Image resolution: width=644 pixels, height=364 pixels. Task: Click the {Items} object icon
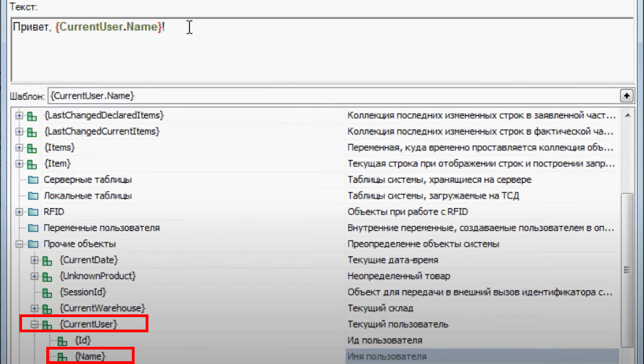(x=32, y=148)
